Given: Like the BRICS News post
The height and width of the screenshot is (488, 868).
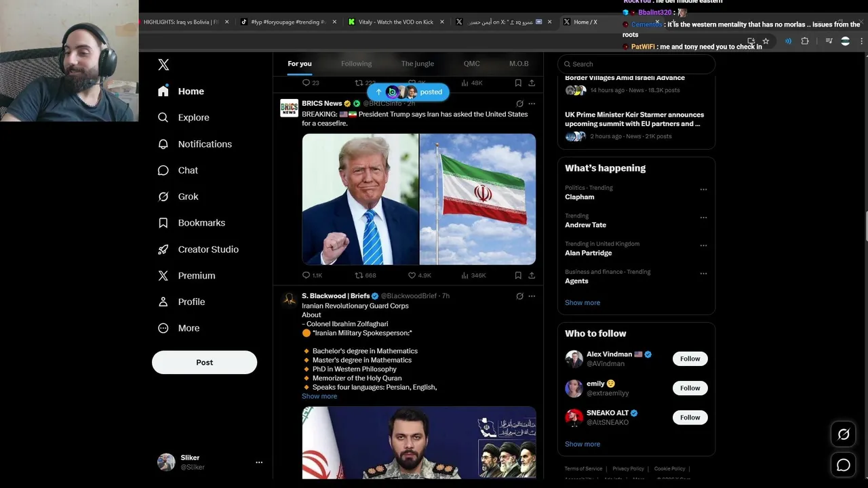Looking at the screenshot, I should point(419,275).
